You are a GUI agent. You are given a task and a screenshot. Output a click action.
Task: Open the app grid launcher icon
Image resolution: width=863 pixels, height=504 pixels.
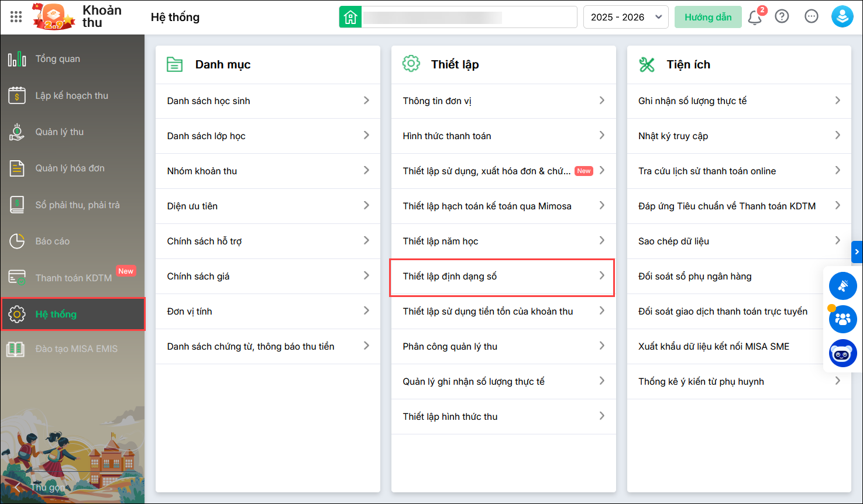click(x=16, y=17)
